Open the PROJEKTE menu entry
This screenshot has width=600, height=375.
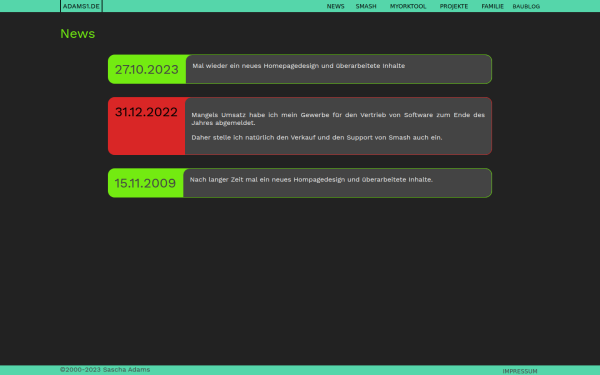(x=454, y=7)
